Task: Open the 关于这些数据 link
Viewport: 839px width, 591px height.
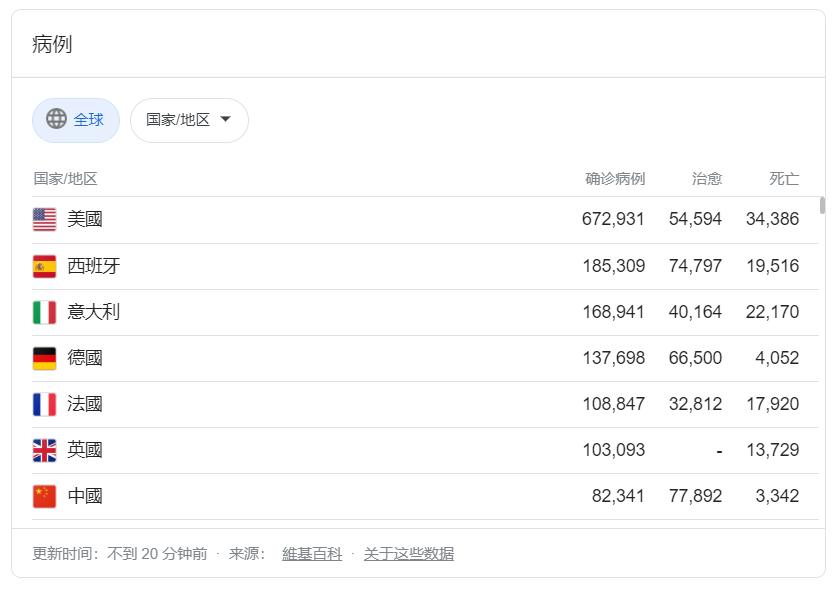Action: [x=408, y=553]
